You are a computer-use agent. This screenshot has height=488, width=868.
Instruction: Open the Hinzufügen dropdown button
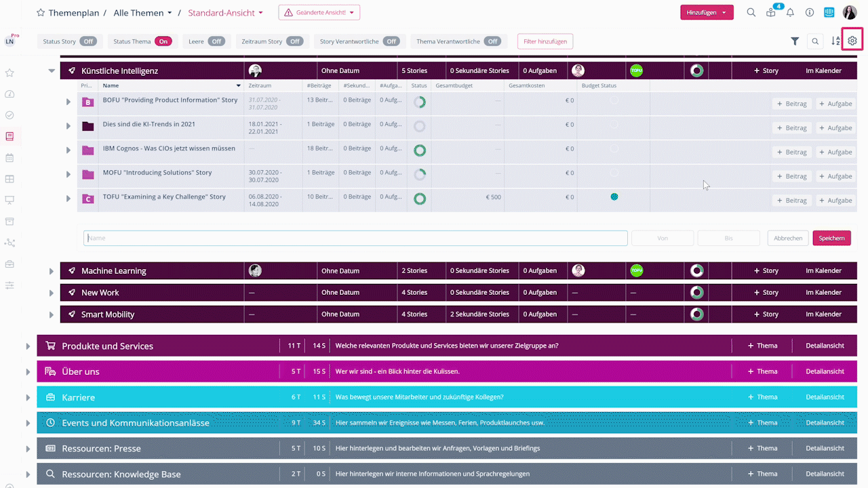pos(706,12)
